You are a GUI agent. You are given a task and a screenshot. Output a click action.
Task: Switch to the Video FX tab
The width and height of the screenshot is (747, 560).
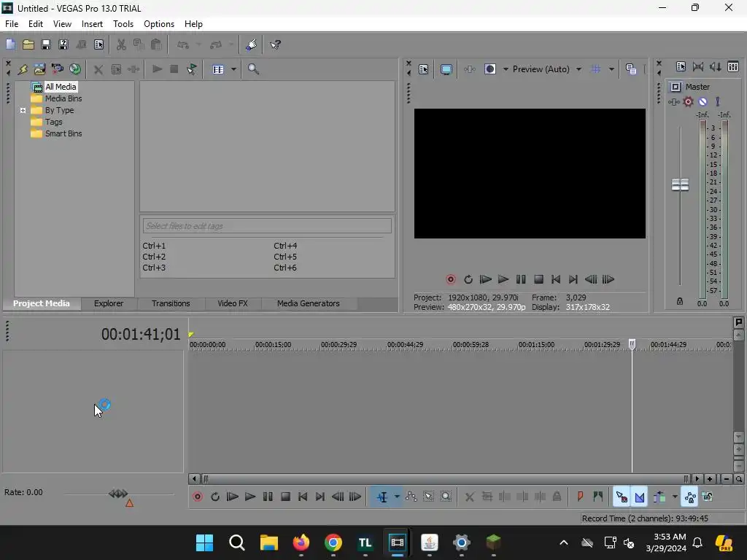(233, 303)
